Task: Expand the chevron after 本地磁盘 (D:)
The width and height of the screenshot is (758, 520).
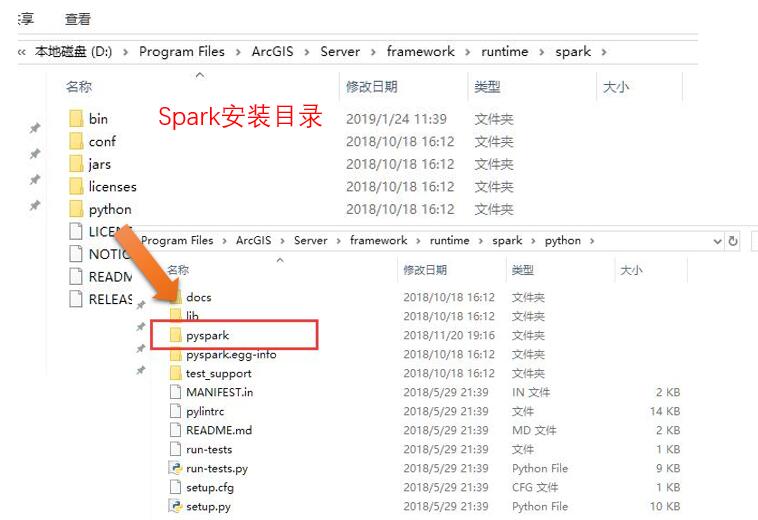Action: point(126,52)
